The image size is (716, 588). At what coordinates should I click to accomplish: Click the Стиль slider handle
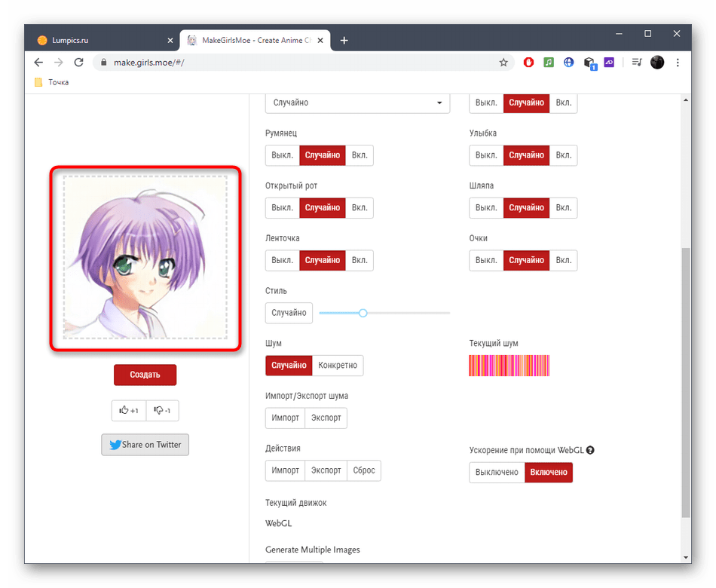click(363, 313)
